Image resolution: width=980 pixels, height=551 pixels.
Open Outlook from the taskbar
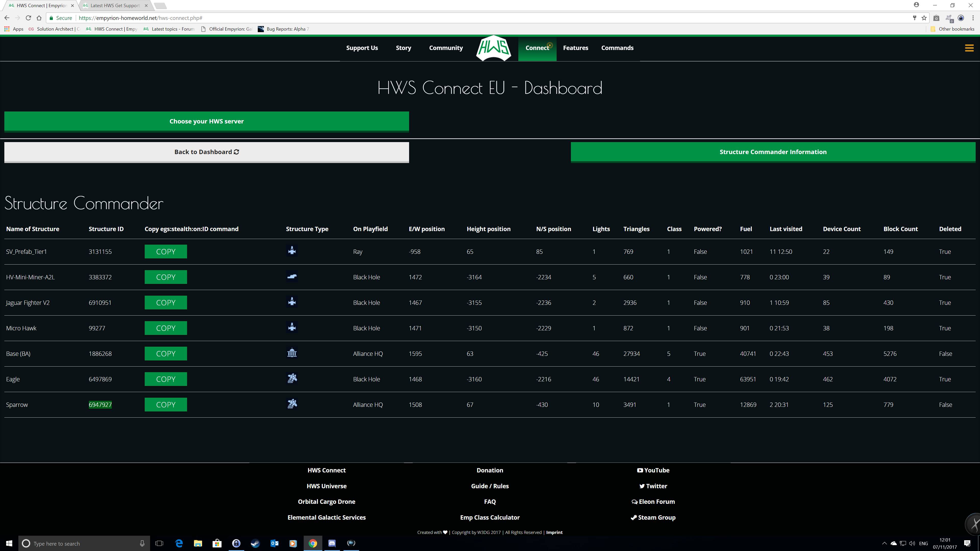(274, 543)
